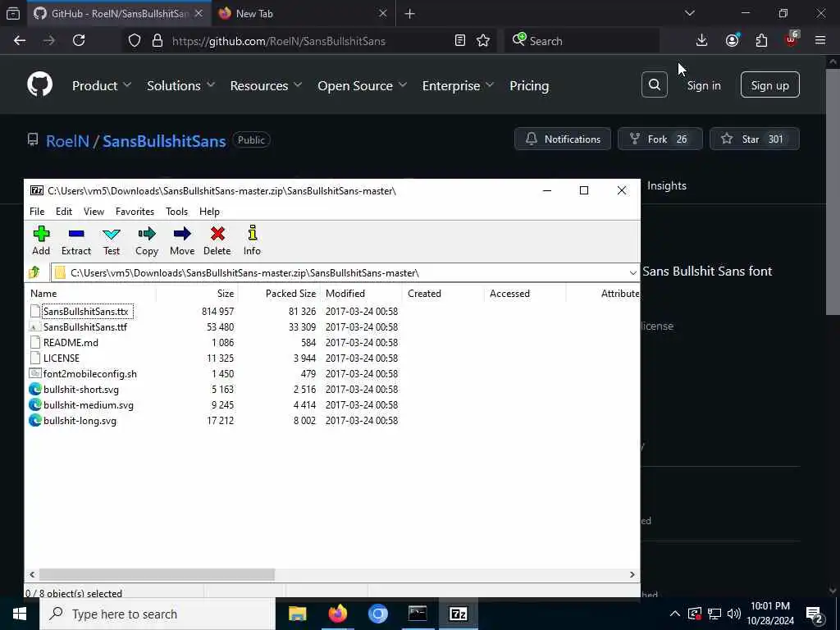Expand the Solutions dropdown
Screen dimensions: 840x630
[180, 85]
